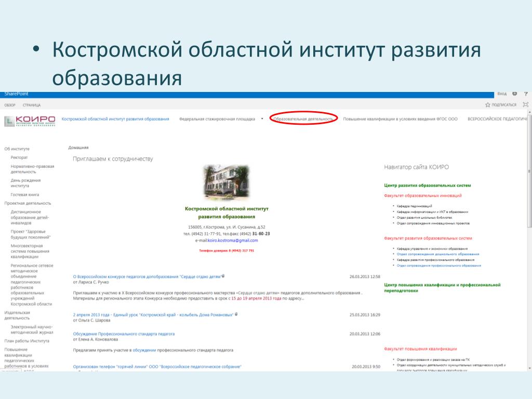Click the star Подписаться follow icon

point(488,104)
